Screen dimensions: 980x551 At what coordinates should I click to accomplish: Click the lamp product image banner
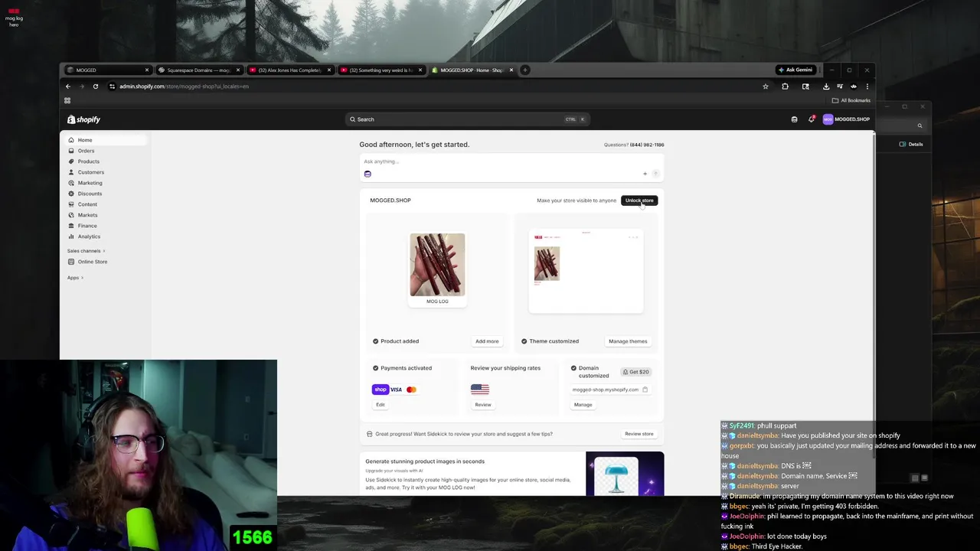coord(625,474)
